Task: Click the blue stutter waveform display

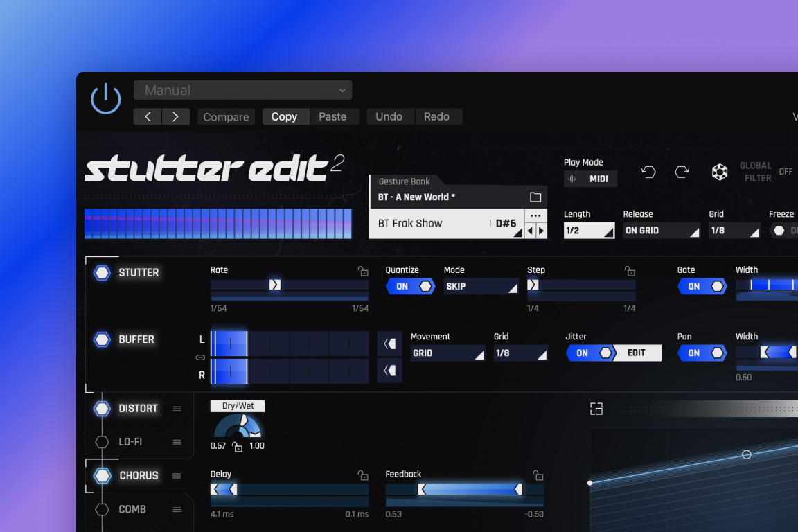Action: pos(218,224)
